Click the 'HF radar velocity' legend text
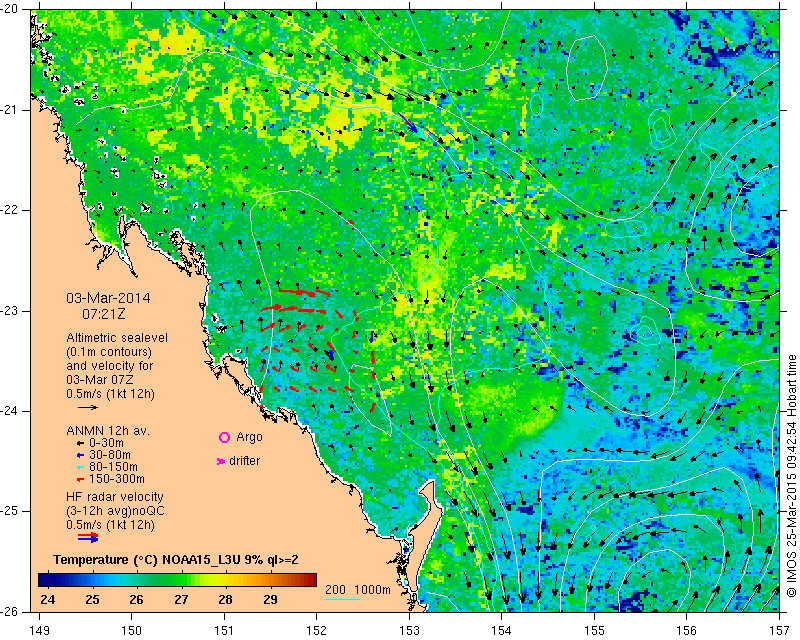Screen dimensions: 800x640 coord(115,497)
